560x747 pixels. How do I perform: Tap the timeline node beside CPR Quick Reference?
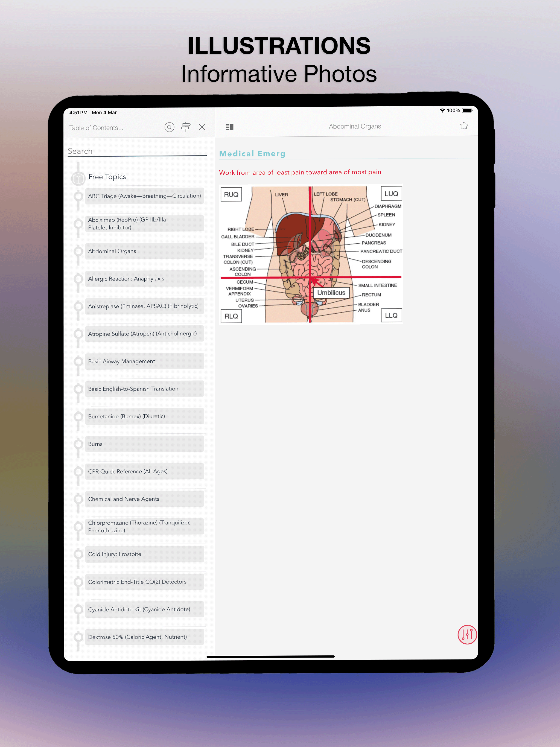(78, 471)
